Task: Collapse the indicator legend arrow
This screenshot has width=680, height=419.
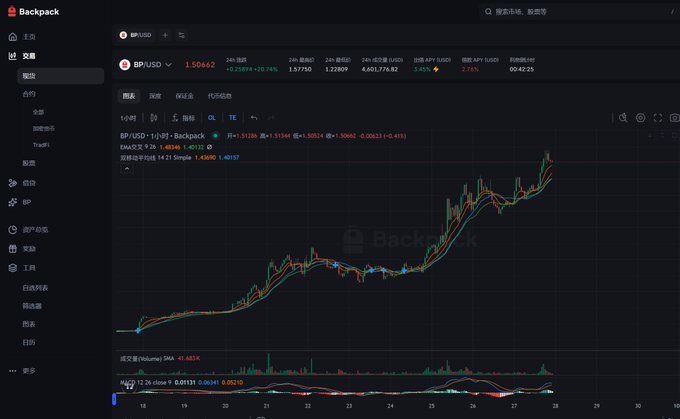Action: [x=127, y=169]
